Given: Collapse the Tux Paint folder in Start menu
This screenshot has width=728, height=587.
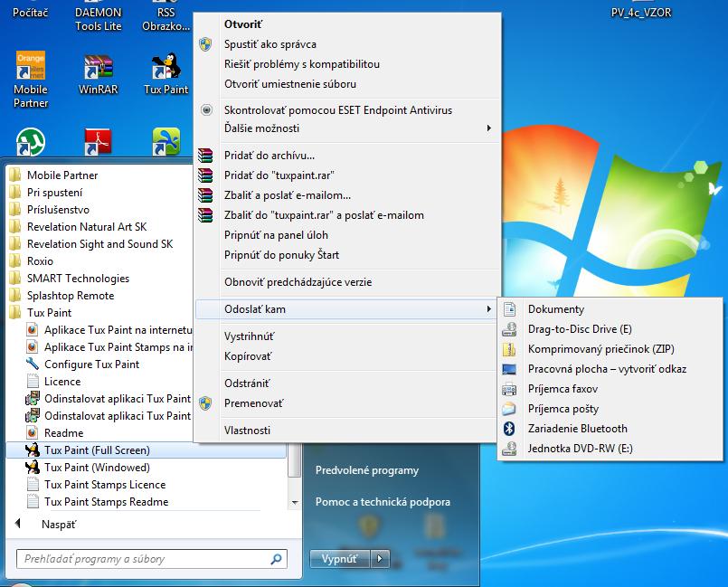Looking at the screenshot, I should pos(49,313).
